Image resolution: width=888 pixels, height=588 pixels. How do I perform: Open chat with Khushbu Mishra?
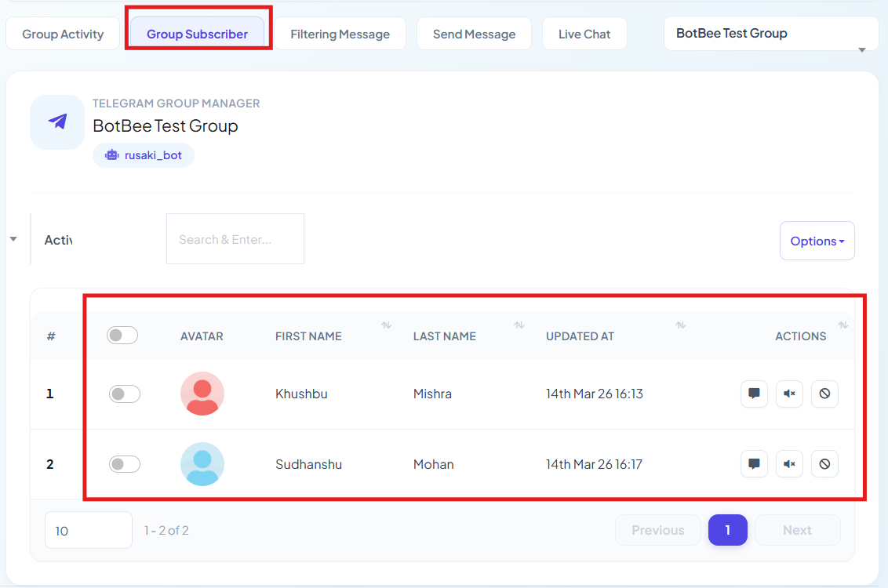coord(754,394)
